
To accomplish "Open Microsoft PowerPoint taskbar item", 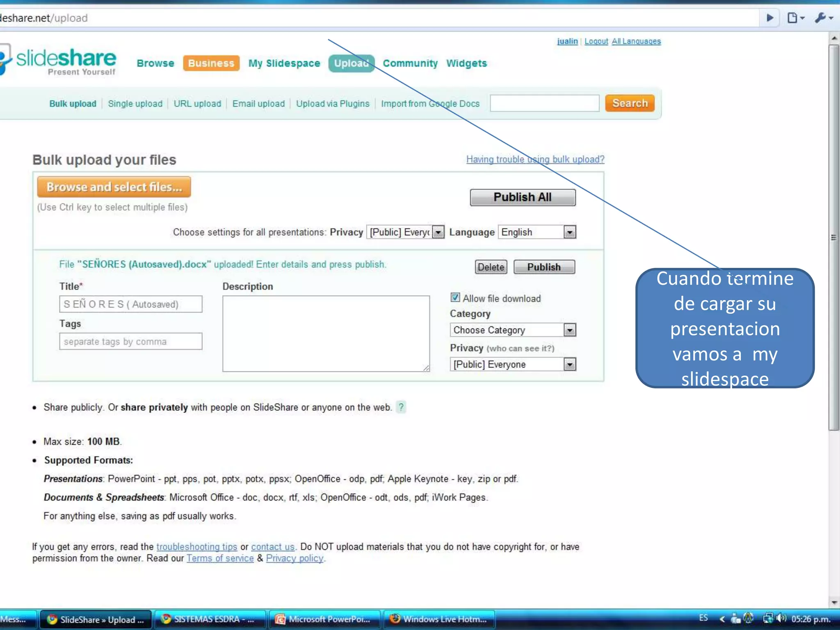I will (324, 619).
